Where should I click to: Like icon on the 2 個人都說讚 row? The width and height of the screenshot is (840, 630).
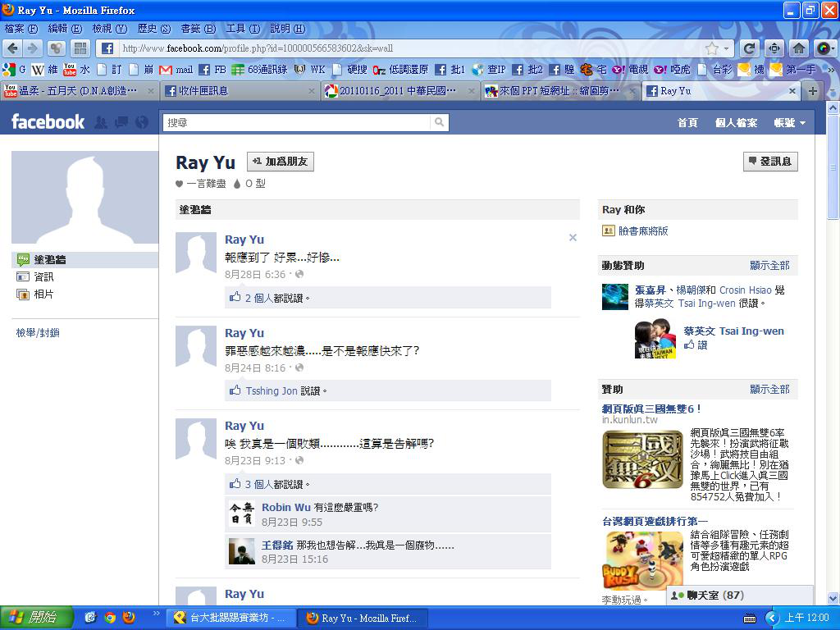tap(235, 297)
